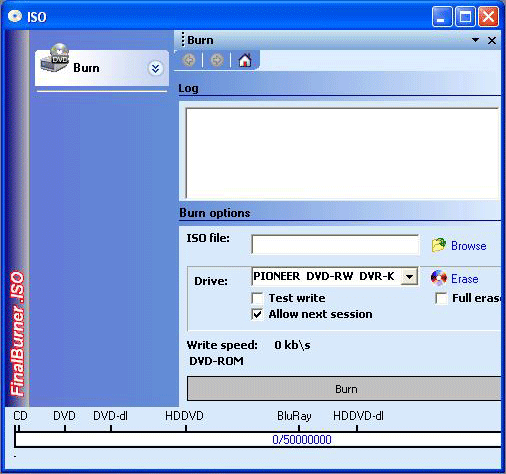This screenshot has width=506, height=474.
Task: Click the Erase disc icon
Action: pos(439,278)
